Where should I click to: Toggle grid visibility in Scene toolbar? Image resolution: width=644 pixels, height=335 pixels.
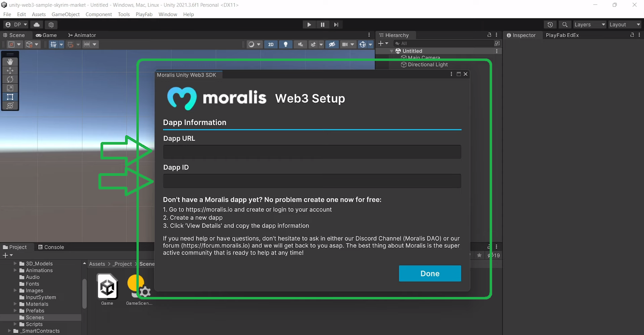[53, 44]
